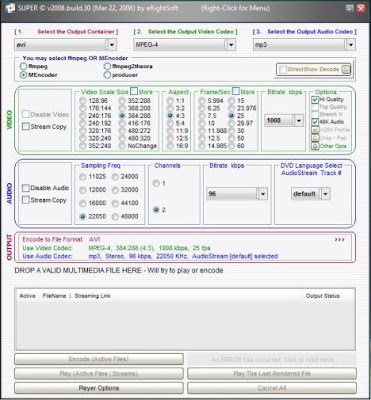This screenshot has width=371, height=400.
Task: Select the 480:320 video scale size
Action: tap(122, 138)
